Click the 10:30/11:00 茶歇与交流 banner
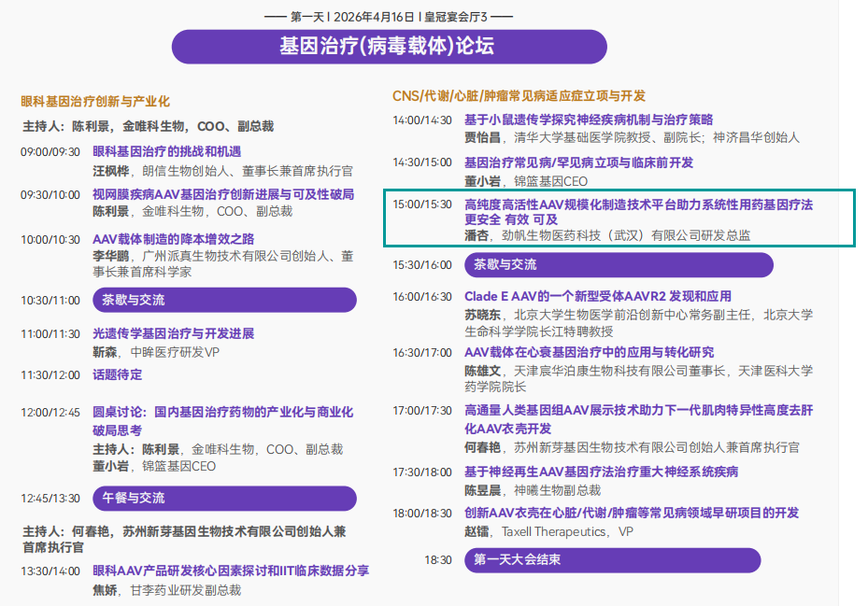This screenshot has width=868, height=606. (223, 300)
